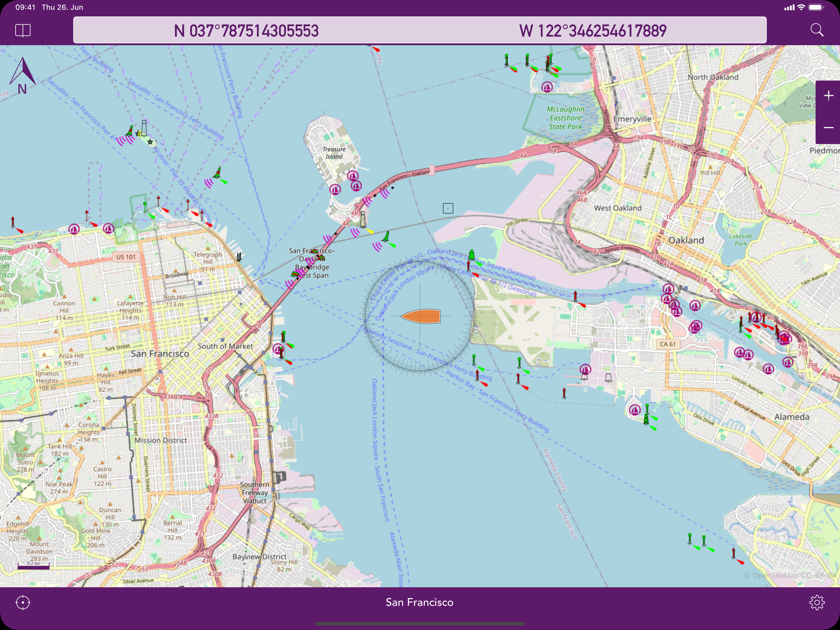Center map with the locate crosshair icon
This screenshot has height=630, width=840.
click(23, 602)
